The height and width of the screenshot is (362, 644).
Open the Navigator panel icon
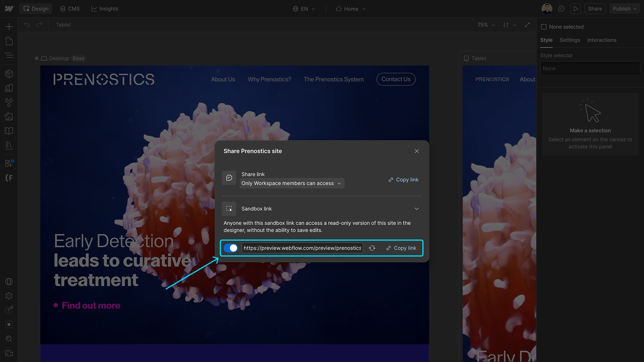[x=9, y=55]
